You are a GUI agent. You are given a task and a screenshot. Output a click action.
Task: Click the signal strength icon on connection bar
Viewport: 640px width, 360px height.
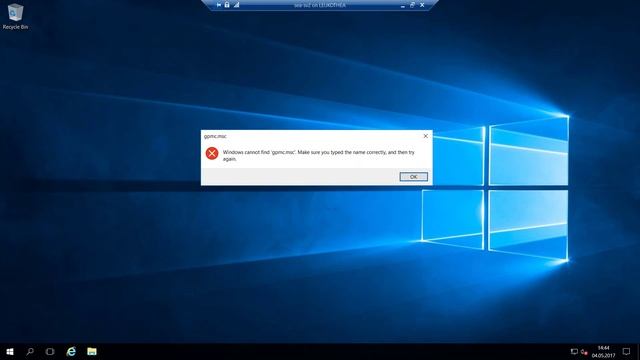coord(236,5)
